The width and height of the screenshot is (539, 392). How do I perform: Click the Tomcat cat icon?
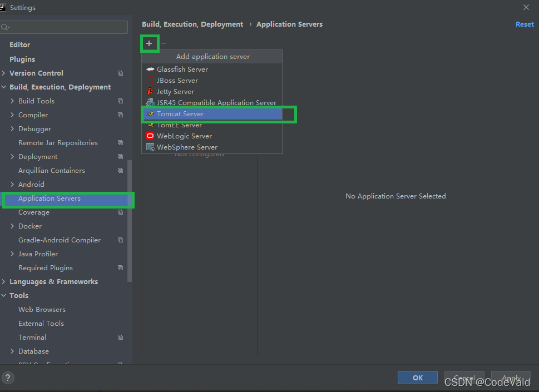(x=150, y=114)
